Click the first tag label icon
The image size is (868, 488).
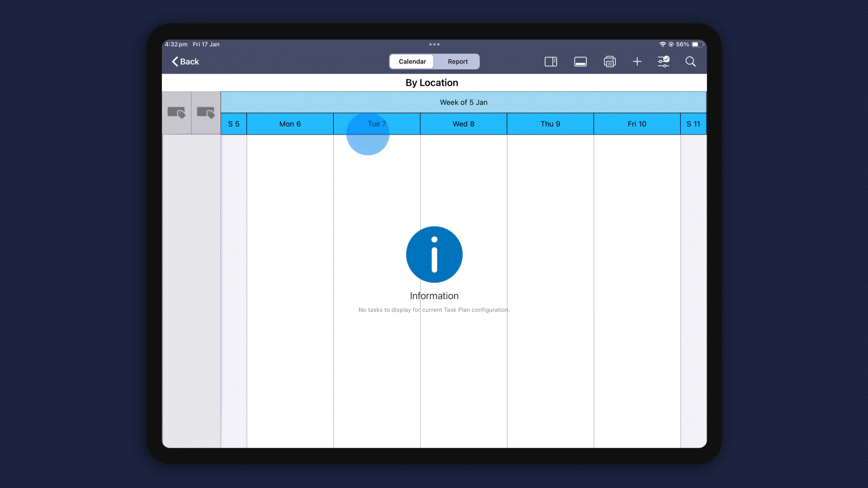pyautogui.click(x=176, y=113)
